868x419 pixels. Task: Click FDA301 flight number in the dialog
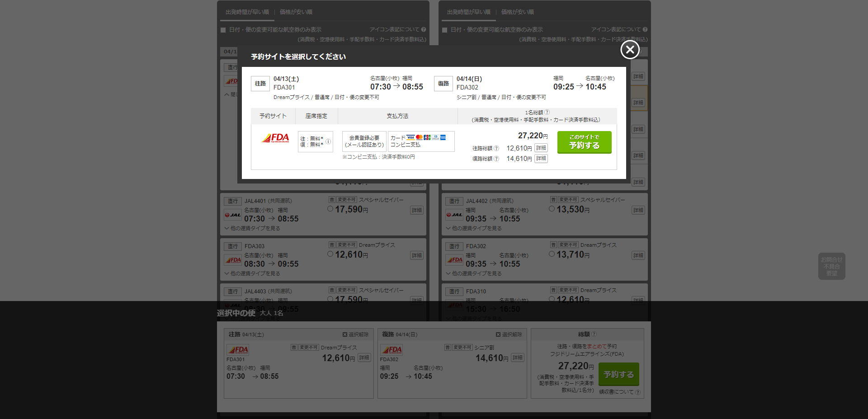click(x=284, y=87)
